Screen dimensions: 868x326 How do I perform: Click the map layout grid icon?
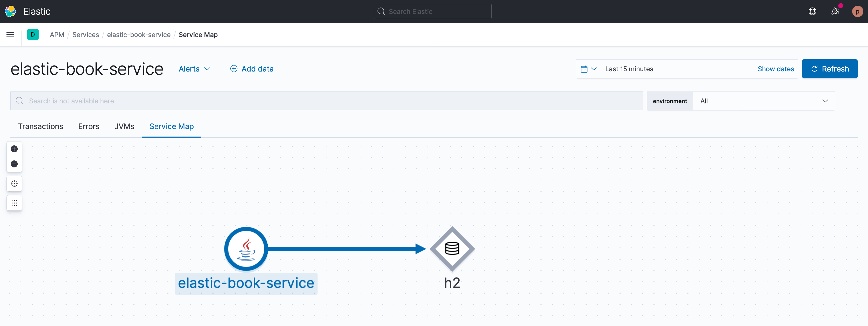pyautogui.click(x=14, y=203)
